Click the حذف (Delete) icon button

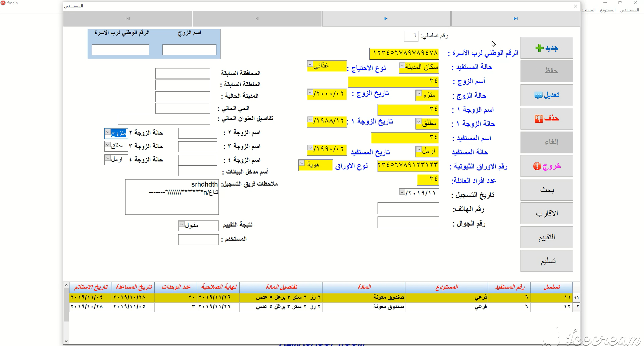click(546, 118)
